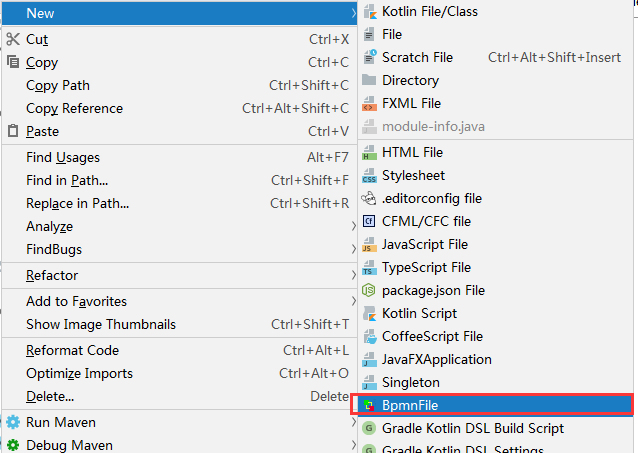Screen dimensions: 638x453
Task: Create a new BpmnFile
Action: point(496,405)
